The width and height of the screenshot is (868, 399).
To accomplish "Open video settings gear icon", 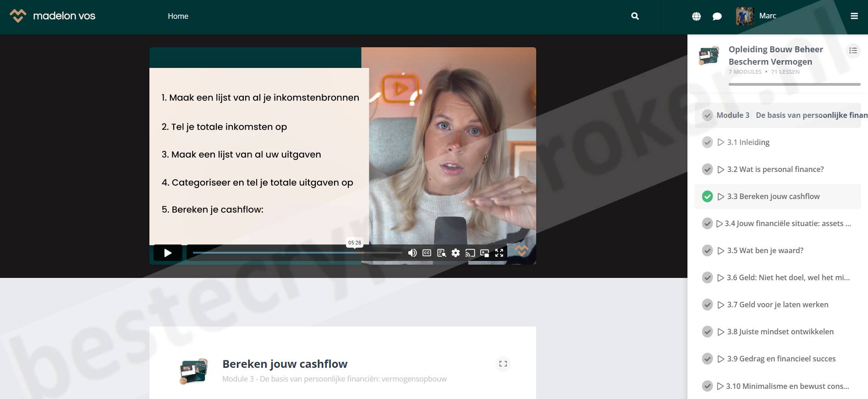I will pos(456,253).
